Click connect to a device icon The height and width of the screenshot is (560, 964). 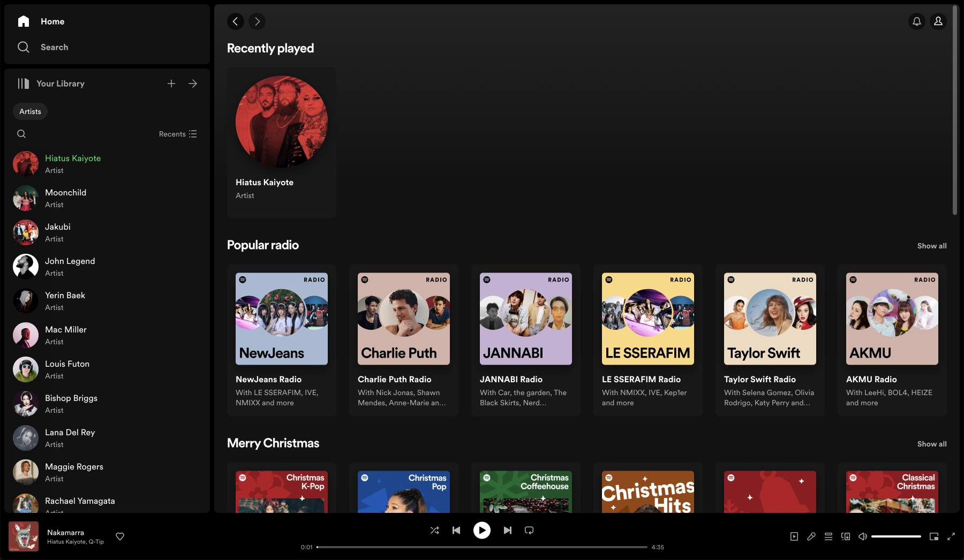point(846,536)
